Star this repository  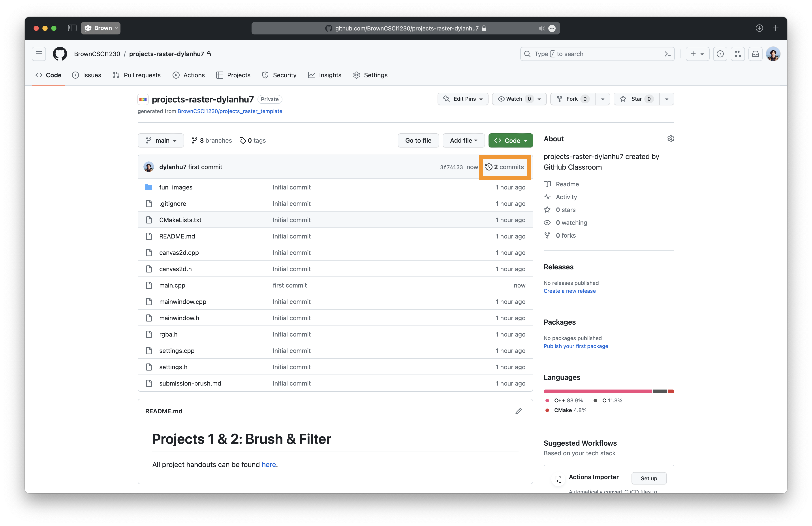[636, 99]
